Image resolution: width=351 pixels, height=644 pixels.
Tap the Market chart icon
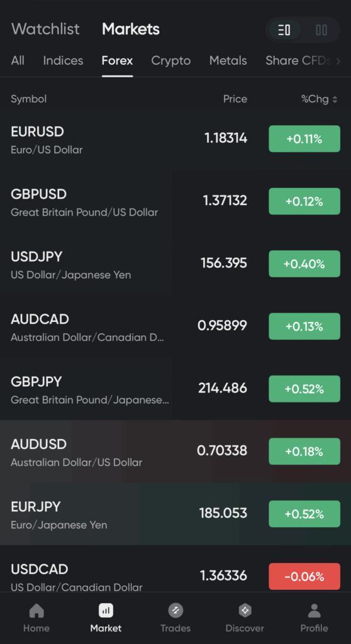click(x=106, y=611)
